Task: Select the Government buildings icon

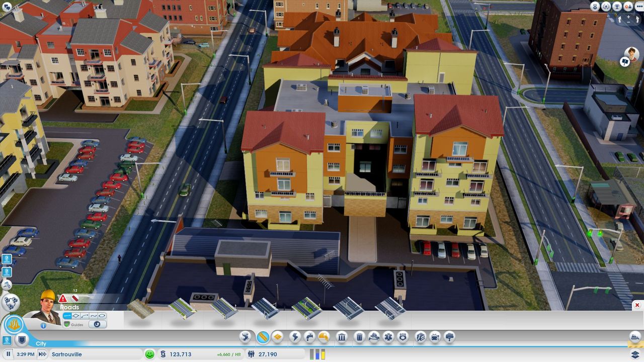Action: pos(342,337)
